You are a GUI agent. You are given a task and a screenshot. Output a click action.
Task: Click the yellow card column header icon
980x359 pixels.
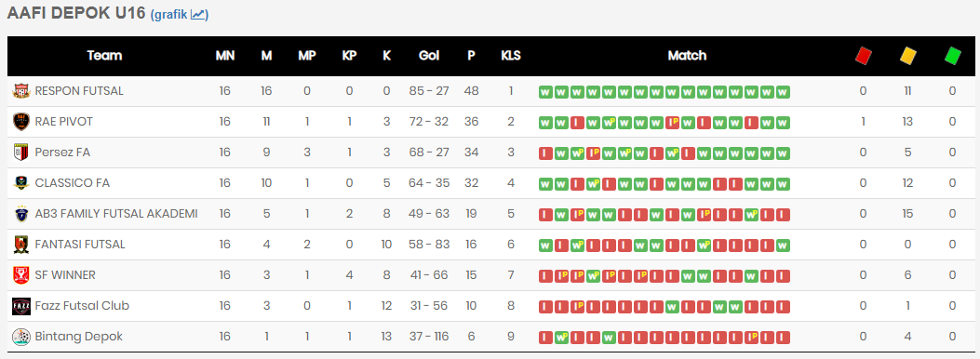pos(907,56)
